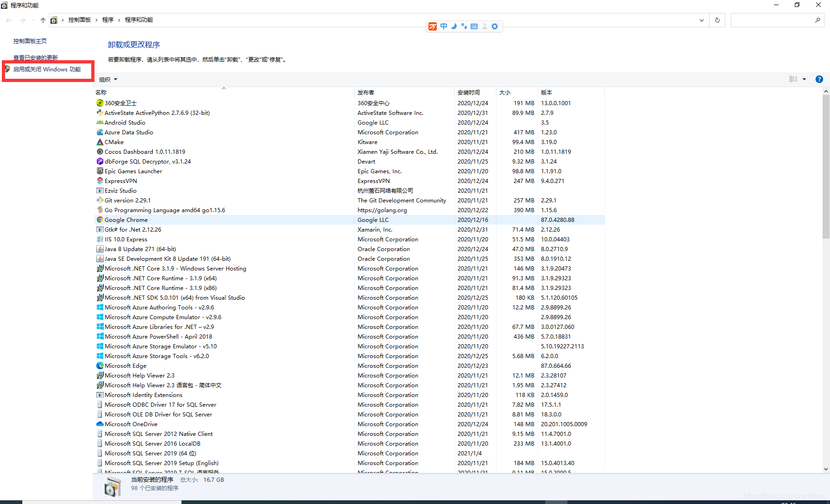Select Microsoft Identity Extensions row
Viewport: 830px width, 504px height.
point(350,395)
